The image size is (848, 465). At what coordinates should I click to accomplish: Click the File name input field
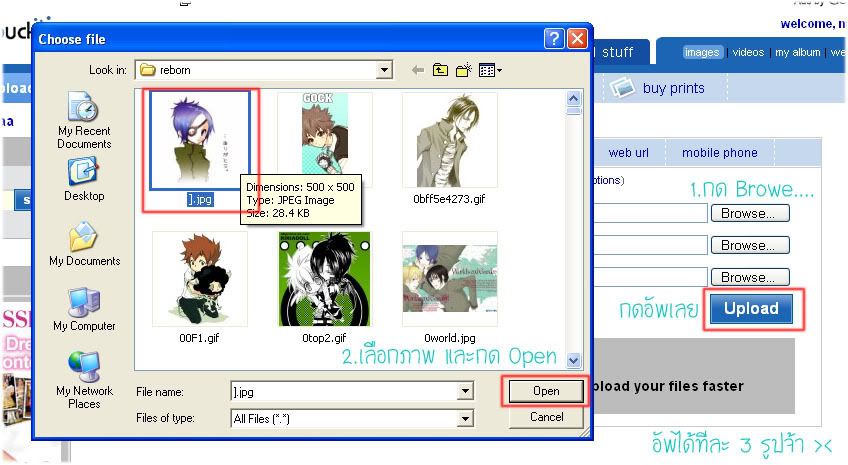[x=344, y=391]
